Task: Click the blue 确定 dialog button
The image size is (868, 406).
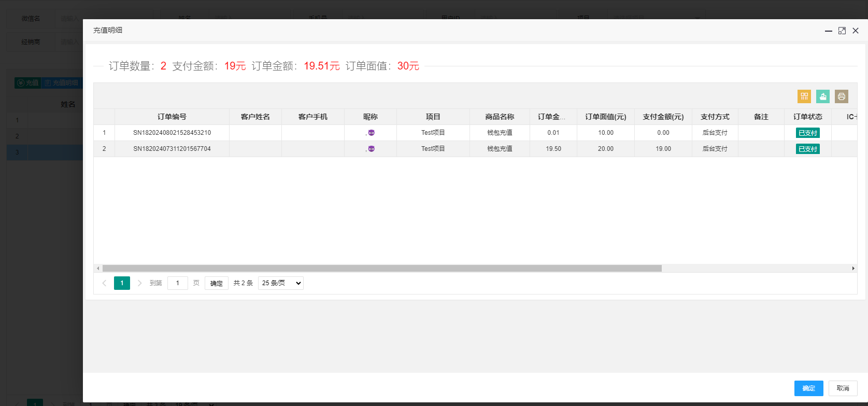Action: (x=809, y=388)
